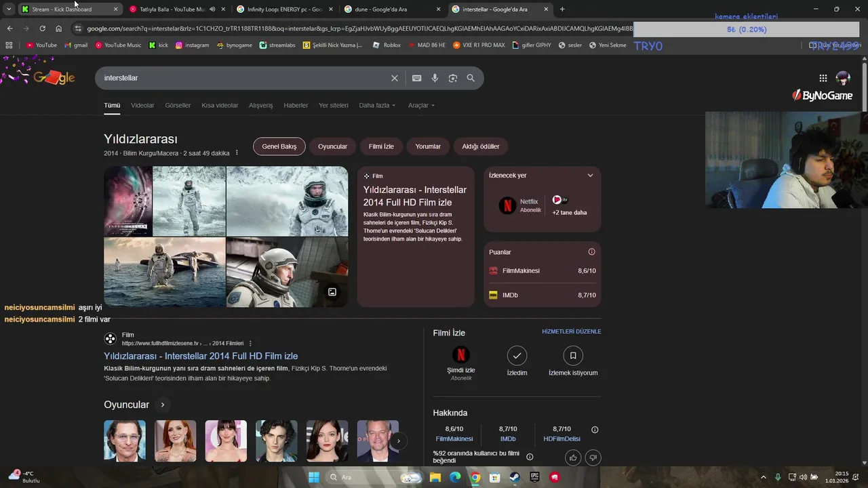868x488 pixels.
Task: Expand the Daha fazla menu
Action: [377, 106]
